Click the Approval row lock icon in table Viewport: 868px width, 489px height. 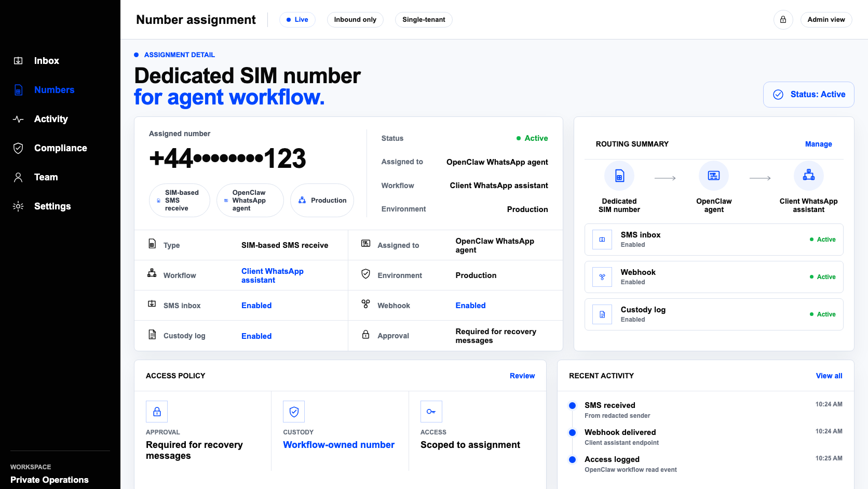pos(366,334)
